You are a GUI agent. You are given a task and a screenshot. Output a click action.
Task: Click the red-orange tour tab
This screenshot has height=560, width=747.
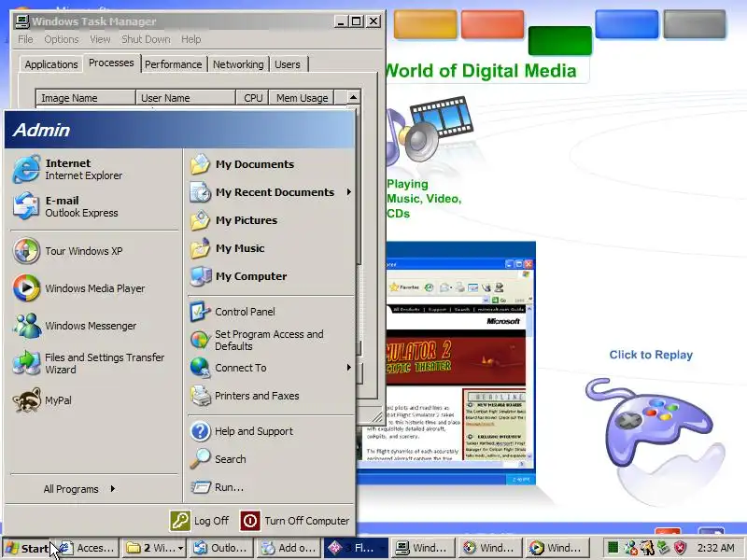coord(492,24)
